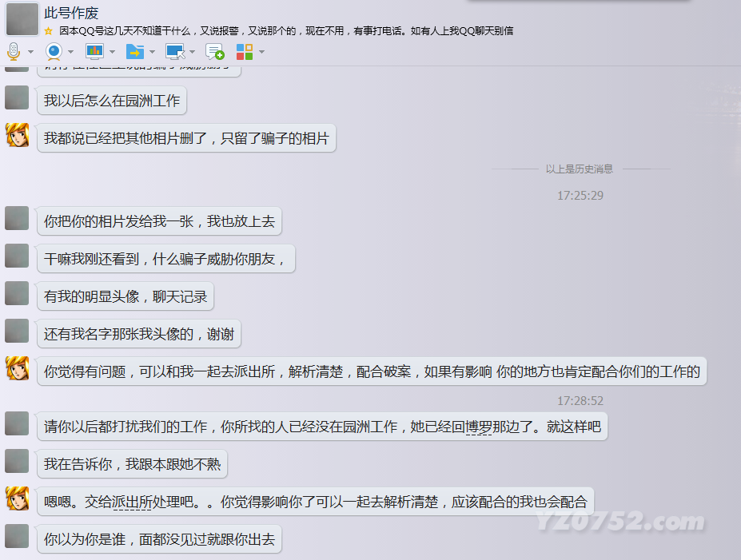Open the remote desktop assistance icon
Image resolution: width=741 pixels, height=560 pixels.
[x=174, y=52]
